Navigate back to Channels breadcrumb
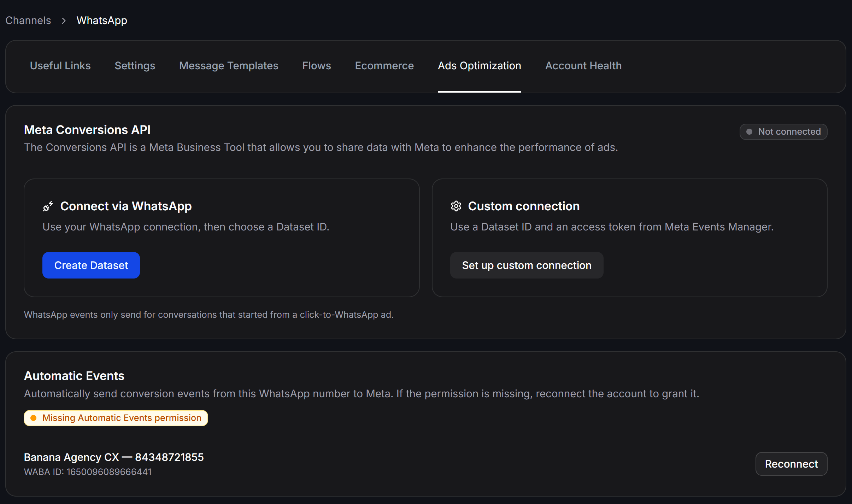The image size is (852, 504). [x=28, y=20]
